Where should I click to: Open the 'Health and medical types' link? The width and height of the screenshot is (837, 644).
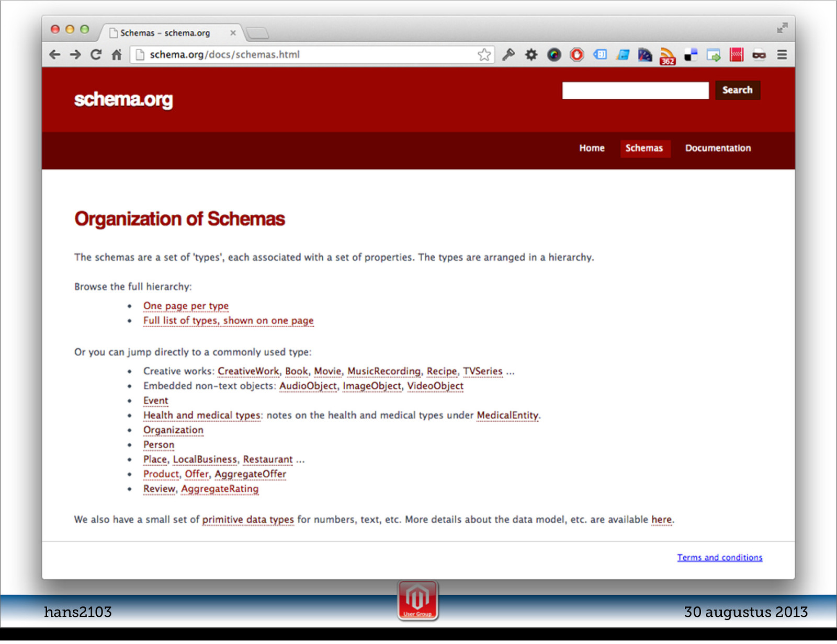point(202,415)
